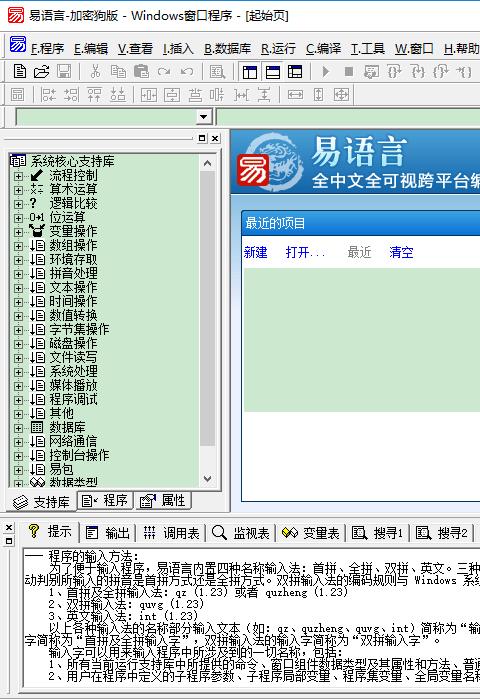Expand the 数组操作 tree node

pos(18,246)
